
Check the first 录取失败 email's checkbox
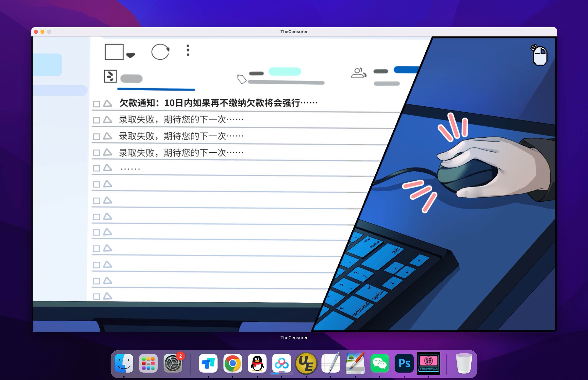click(x=96, y=120)
